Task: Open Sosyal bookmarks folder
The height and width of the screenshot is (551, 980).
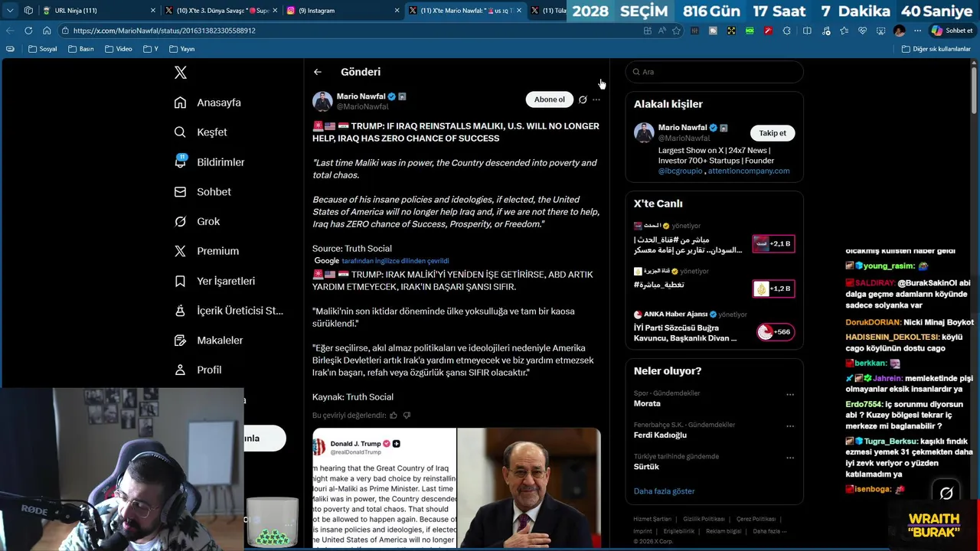Action: click(x=43, y=49)
